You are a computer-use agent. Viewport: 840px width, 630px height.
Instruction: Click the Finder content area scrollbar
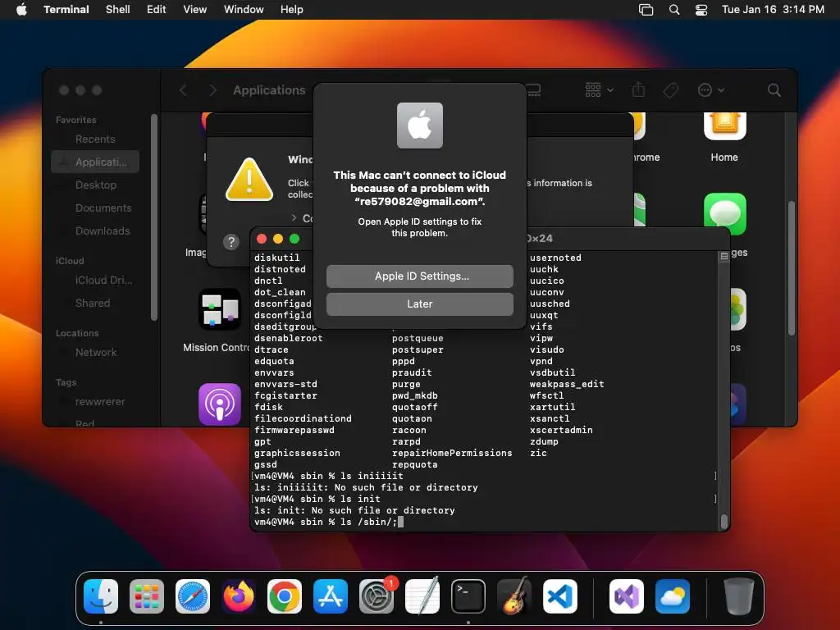click(x=792, y=268)
